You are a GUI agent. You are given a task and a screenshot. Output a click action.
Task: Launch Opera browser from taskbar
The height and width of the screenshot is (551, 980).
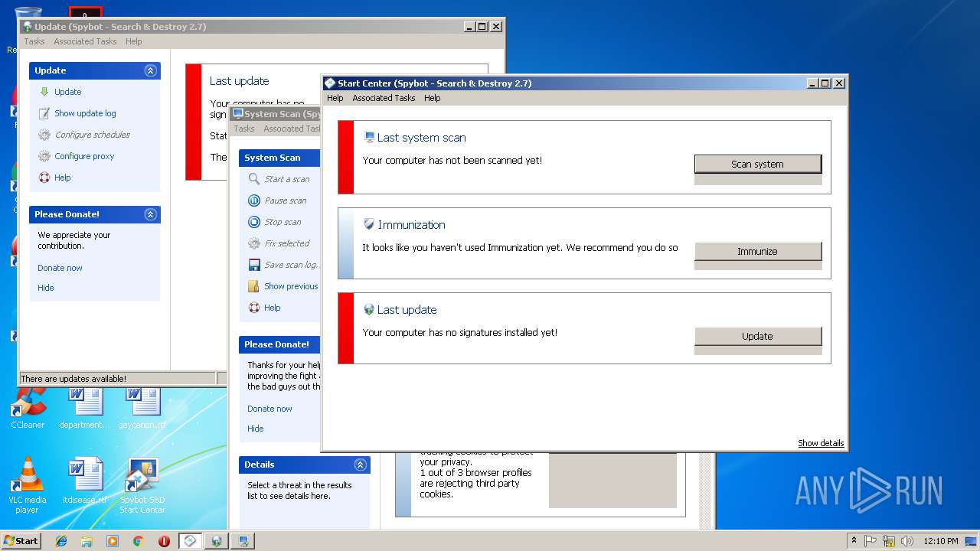point(164,541)
